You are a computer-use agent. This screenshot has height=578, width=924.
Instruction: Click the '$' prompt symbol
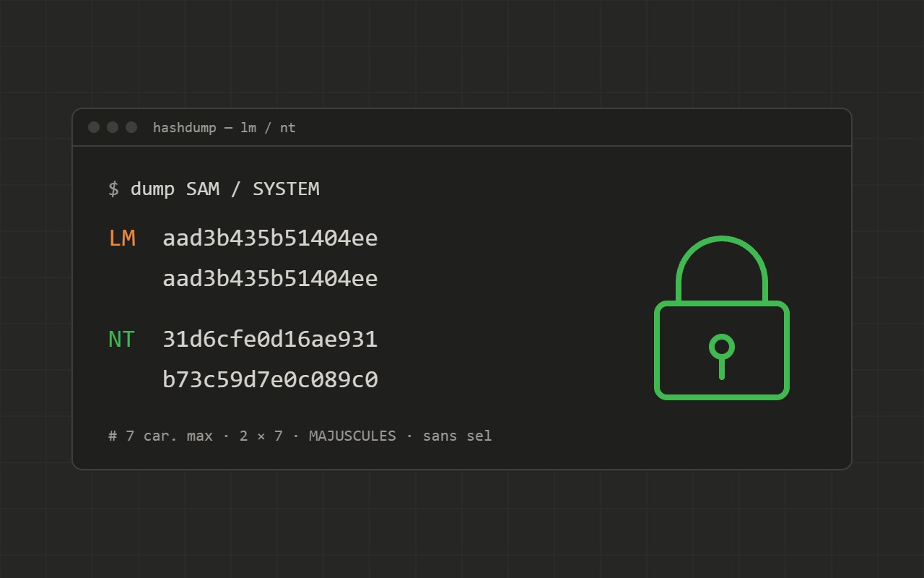point(113,189)
